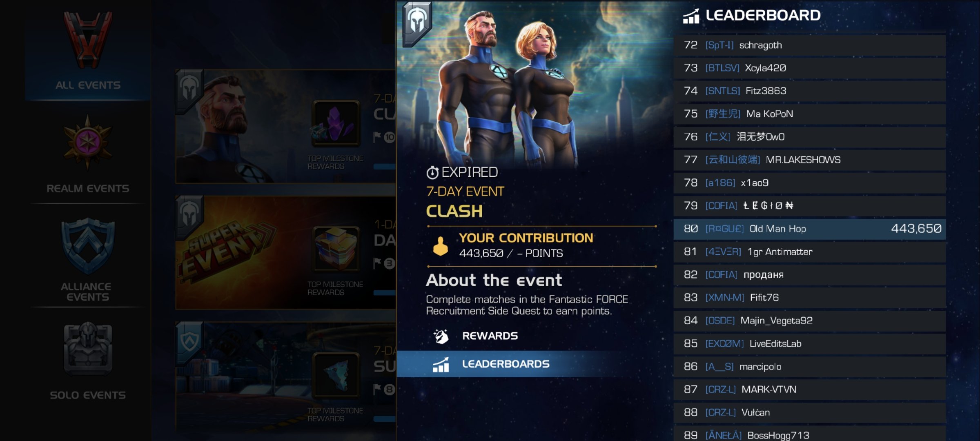Select the Realm Events star emblem
980x441 pixels.
point(87,142)
